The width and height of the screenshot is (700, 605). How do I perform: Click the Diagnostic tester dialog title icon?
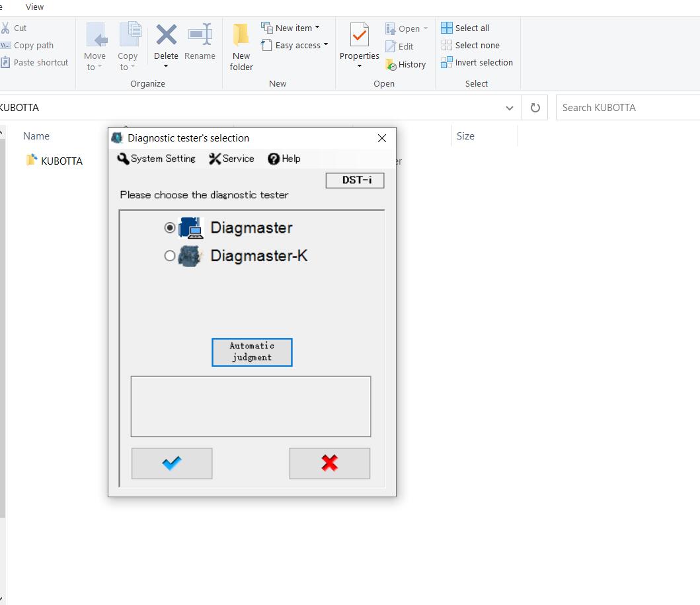(118, 138)
